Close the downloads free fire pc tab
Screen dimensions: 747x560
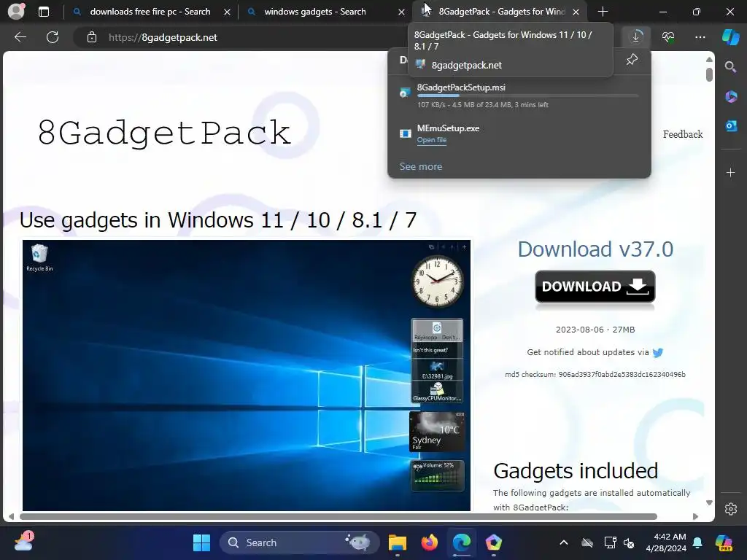(228, 12)
